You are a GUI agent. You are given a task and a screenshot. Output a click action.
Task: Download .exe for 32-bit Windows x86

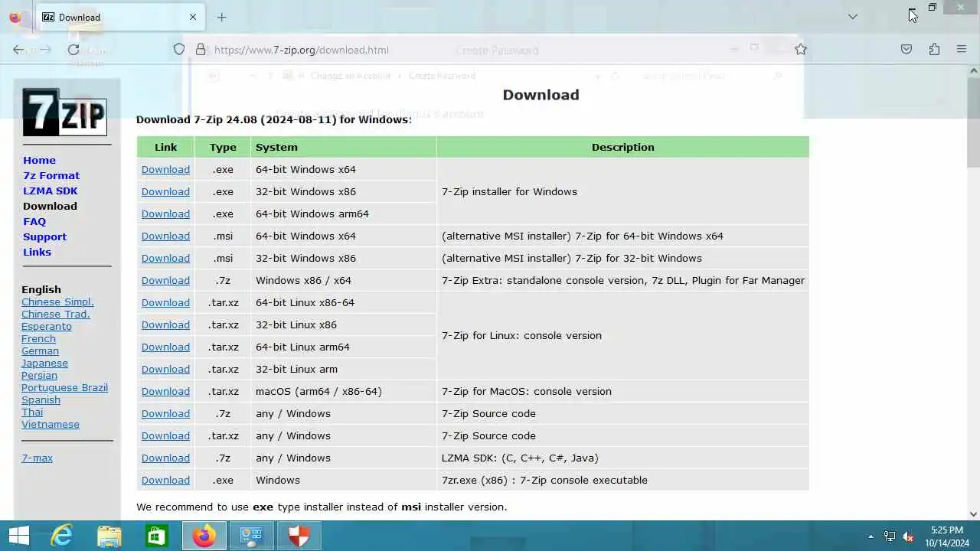coord(165,191)
